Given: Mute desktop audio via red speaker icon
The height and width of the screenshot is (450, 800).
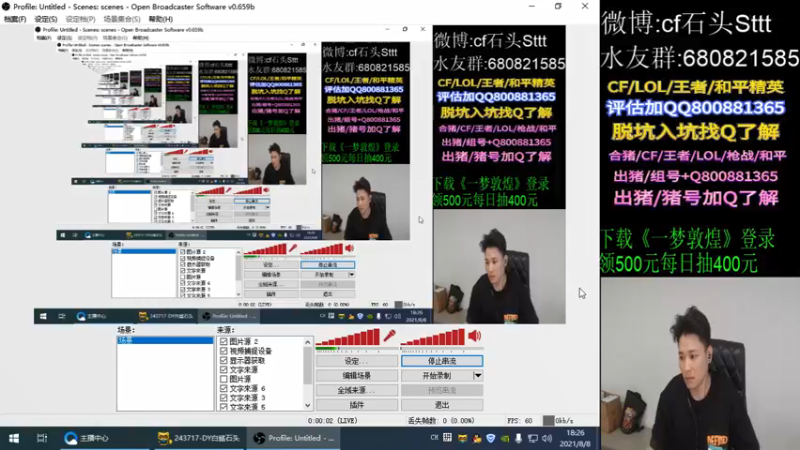Looking at the screenshot, I should click(474, 335).
